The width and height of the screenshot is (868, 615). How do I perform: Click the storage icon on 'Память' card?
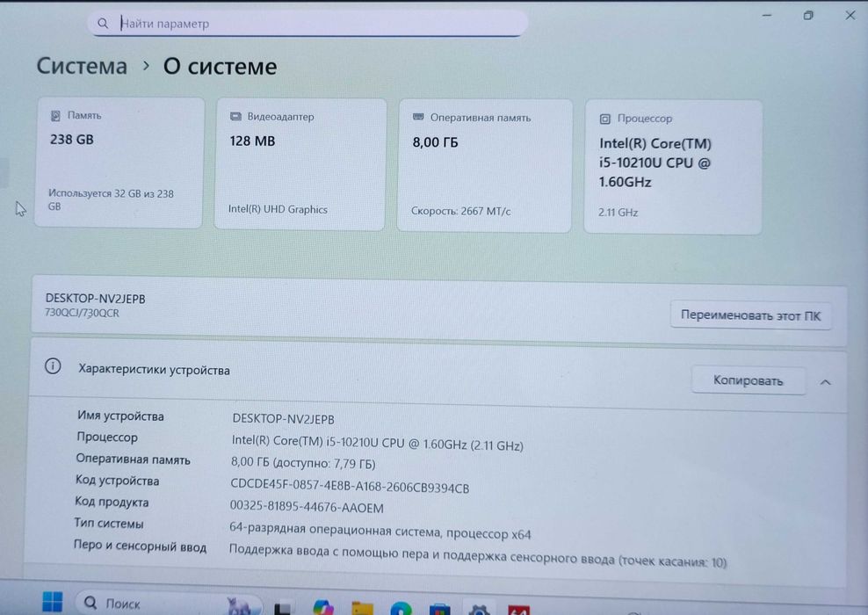(x=55, y=116)
